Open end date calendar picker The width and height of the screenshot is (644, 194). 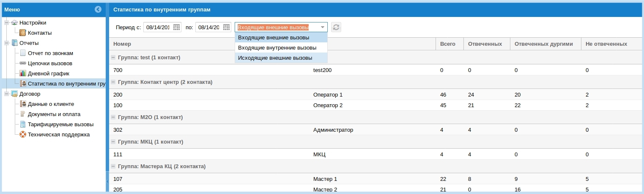coord(226,27)
